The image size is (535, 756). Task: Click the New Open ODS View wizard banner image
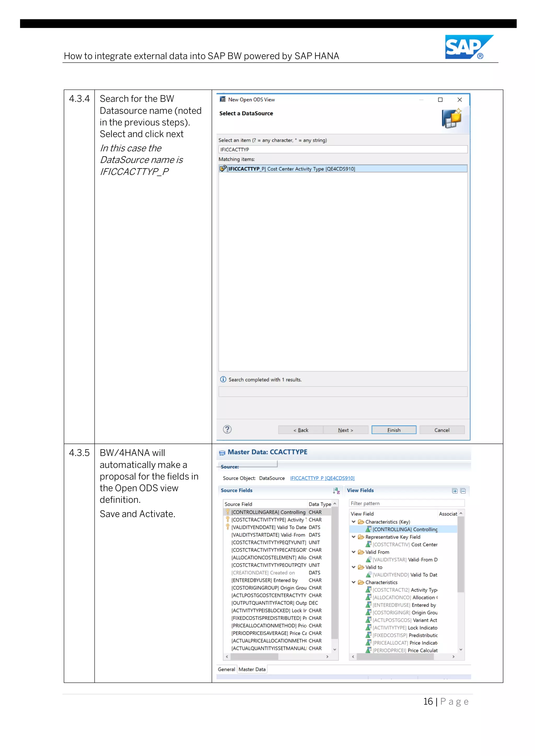coord(451,119)
